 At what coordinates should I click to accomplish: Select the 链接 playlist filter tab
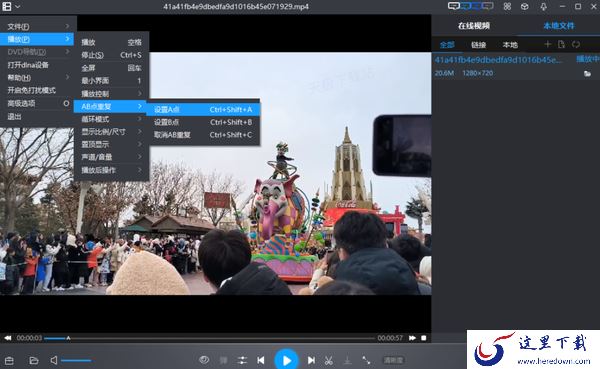[478, 45]
